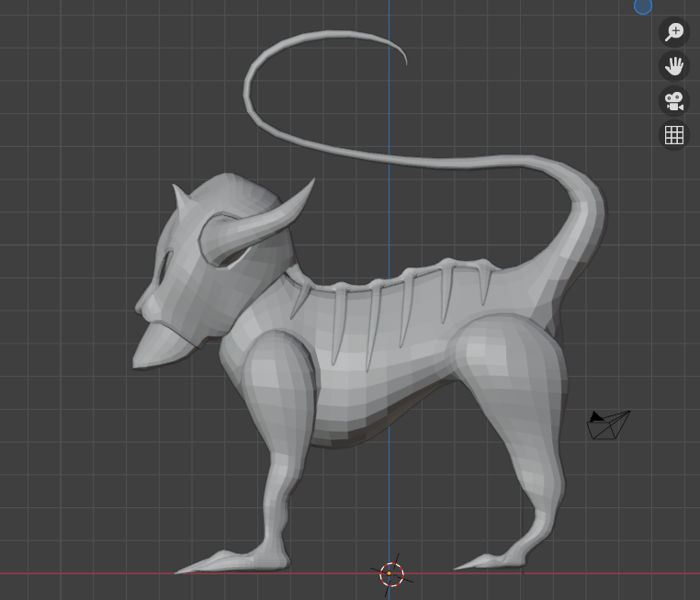Screen dimensions: 700x600
Task: Switch orthographic/perspective view grid icon
Action: tap(674, 135)
